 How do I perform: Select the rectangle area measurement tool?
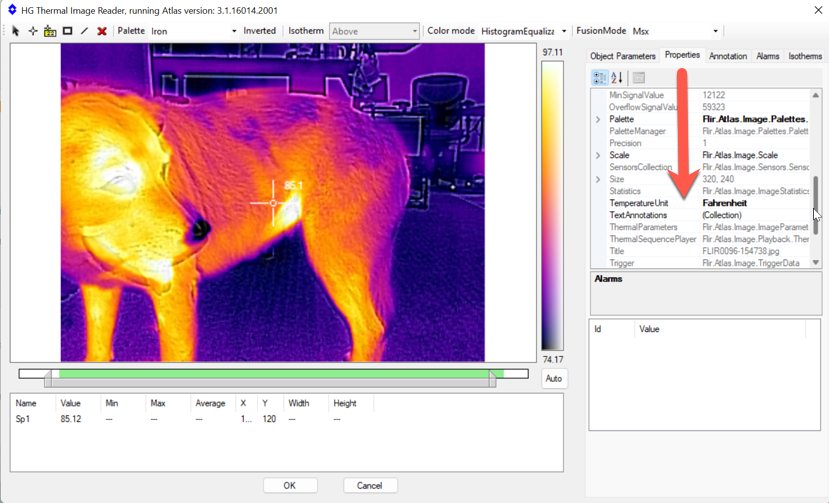(68, 31)
